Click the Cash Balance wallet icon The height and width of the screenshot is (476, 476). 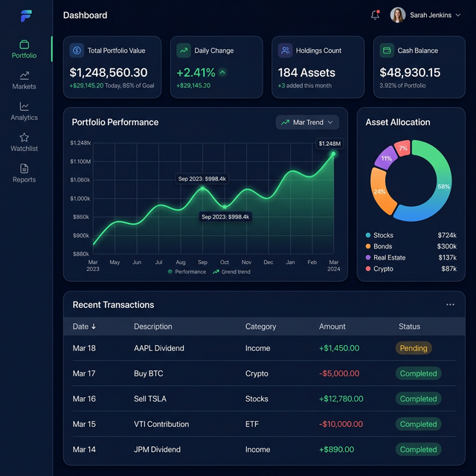[x=387, y=51]
